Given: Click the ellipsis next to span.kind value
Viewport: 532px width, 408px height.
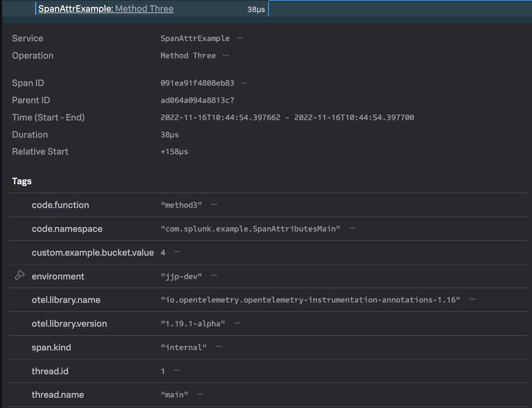Looking at the screenshot, I should click(218, 347).
